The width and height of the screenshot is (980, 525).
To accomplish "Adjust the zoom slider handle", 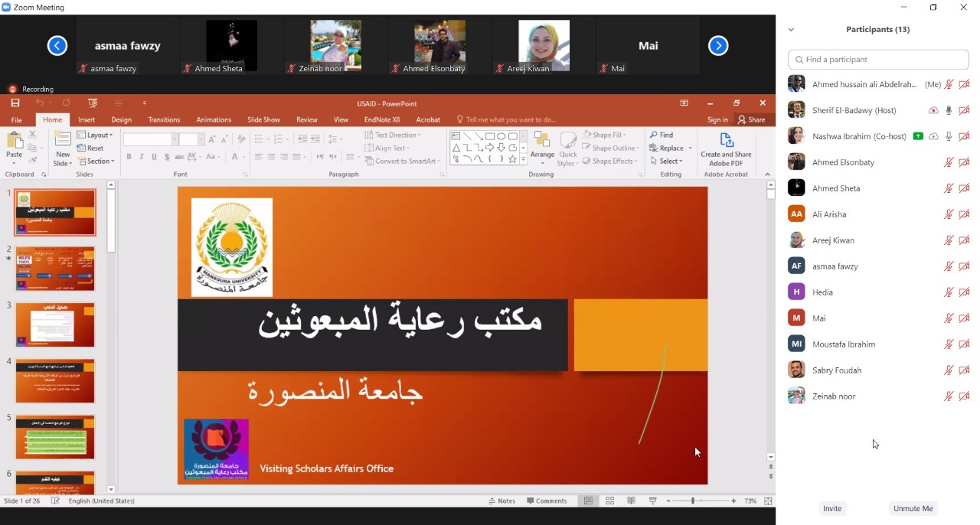I will (x=693, y=501).
